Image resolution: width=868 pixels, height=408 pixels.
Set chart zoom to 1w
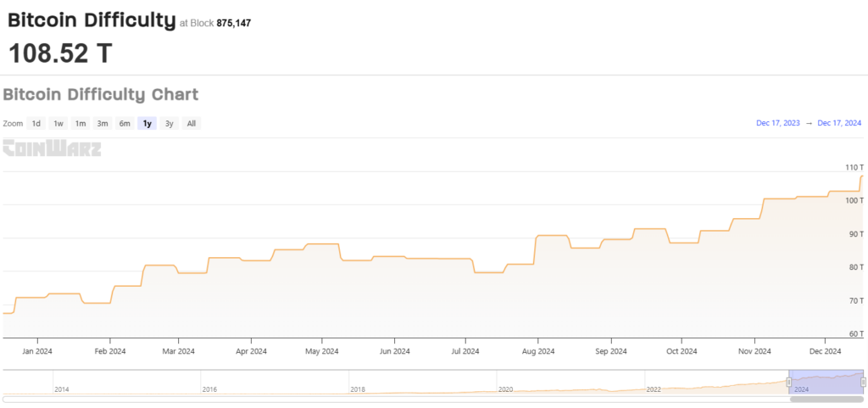click(x=58, y=124)
